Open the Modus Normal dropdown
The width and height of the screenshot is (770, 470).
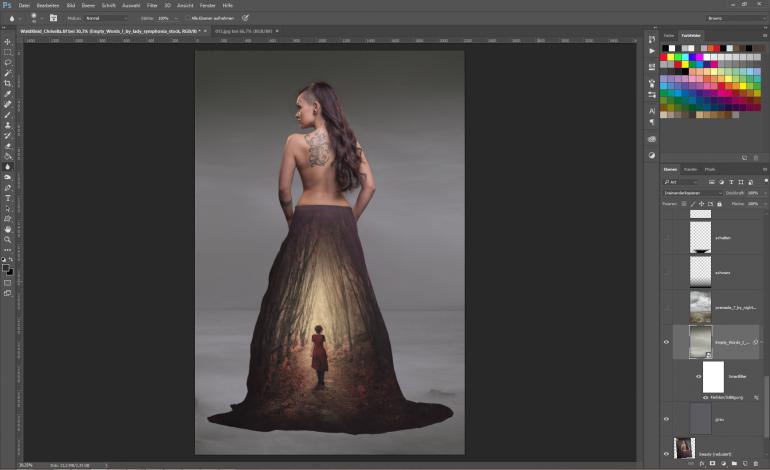[106, 18]
